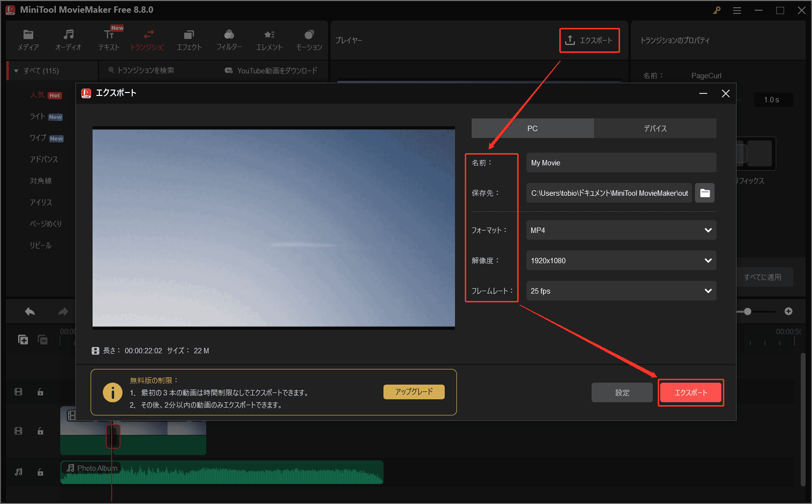Image resolution: width=812 pixels, height=504 pixels.
Task: Click the My Movie name field
Action: coord(621,162)
